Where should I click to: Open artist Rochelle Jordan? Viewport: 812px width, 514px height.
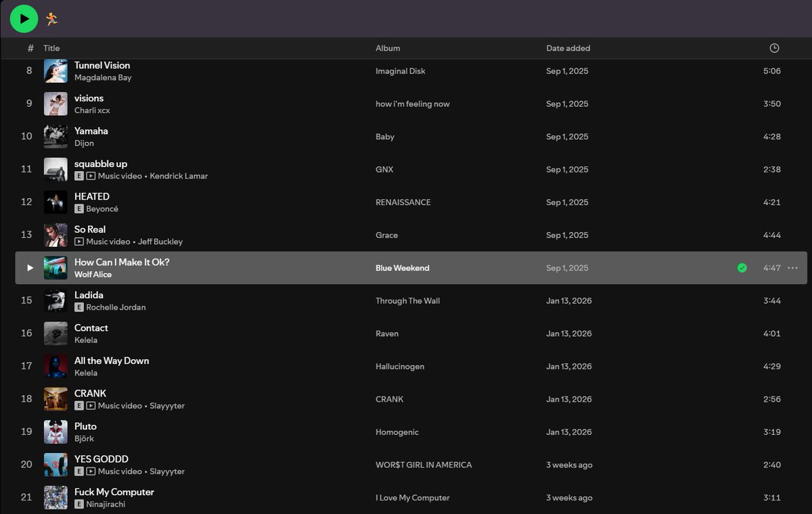(x=116, y=307)
